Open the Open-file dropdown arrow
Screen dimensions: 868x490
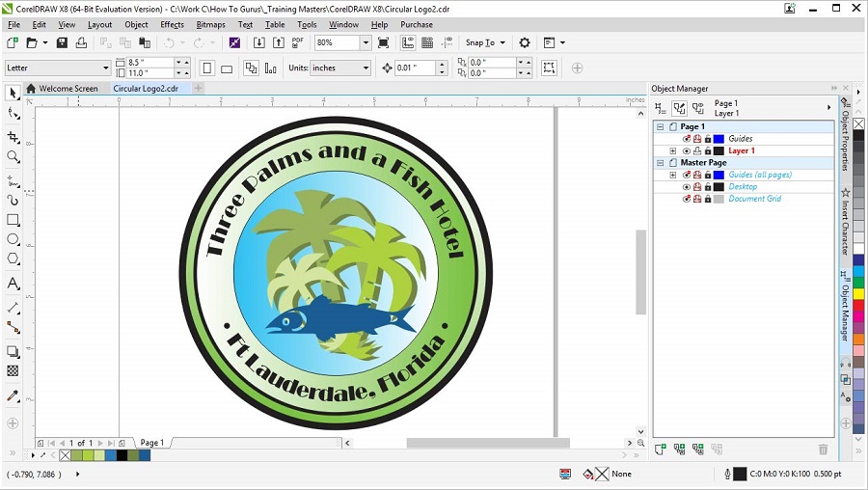[44, 42]
